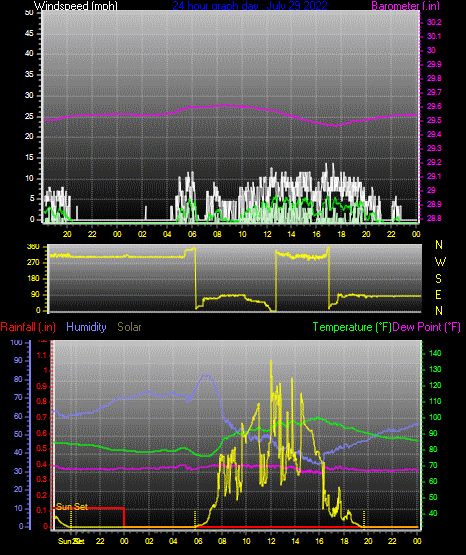Screen dimensions: 466x555
Task: Select the 0.9 rainfall axis value
Action: 42,386
